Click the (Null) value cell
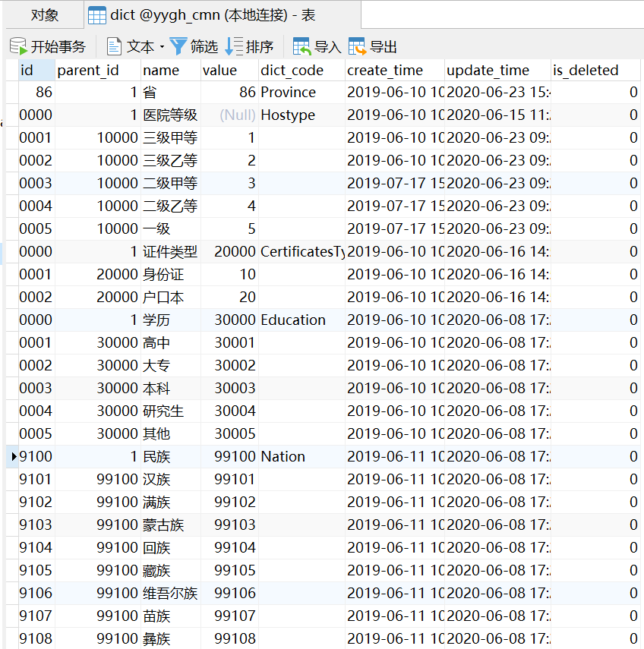Viewport: 644px width, 649px height. [x=229, y=115]
